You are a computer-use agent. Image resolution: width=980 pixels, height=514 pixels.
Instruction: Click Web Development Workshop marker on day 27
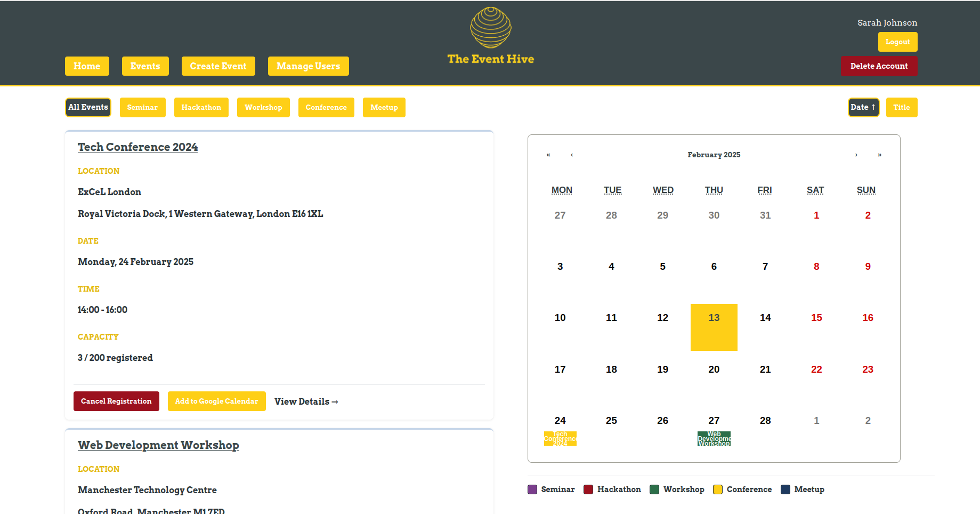tap(714, 438)
